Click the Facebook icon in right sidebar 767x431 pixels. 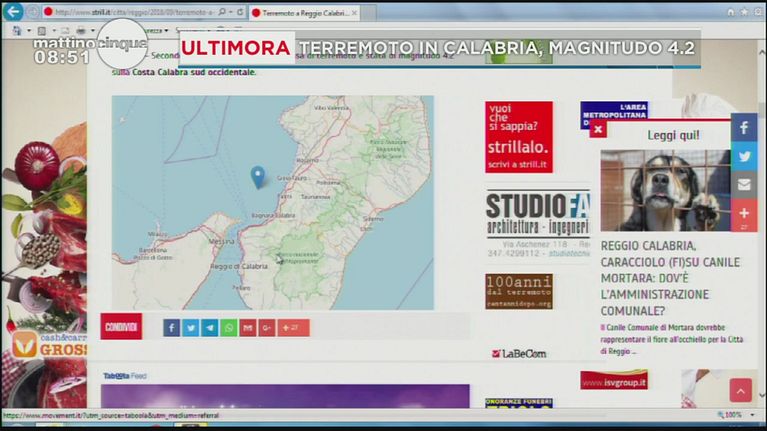click(x=744, y=128)
